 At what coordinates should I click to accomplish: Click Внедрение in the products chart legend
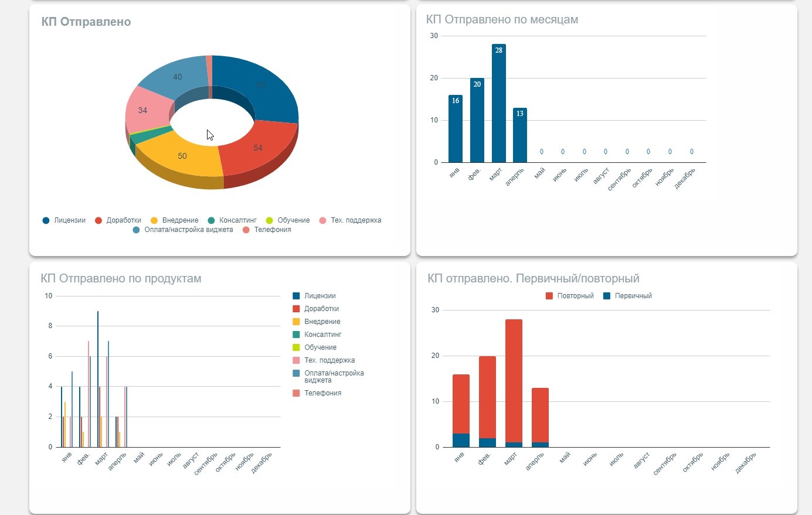coord(317,322)
